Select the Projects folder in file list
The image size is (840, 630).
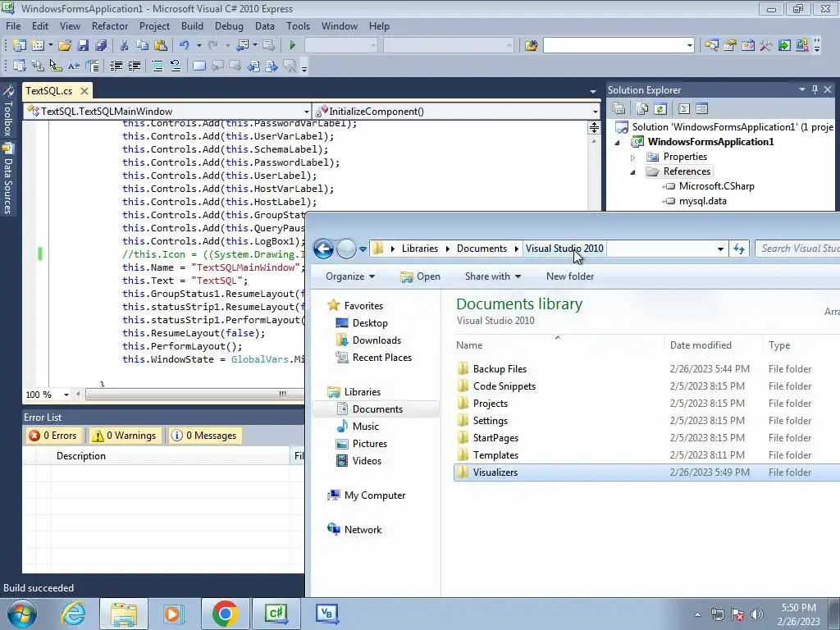tap(491, 404)
